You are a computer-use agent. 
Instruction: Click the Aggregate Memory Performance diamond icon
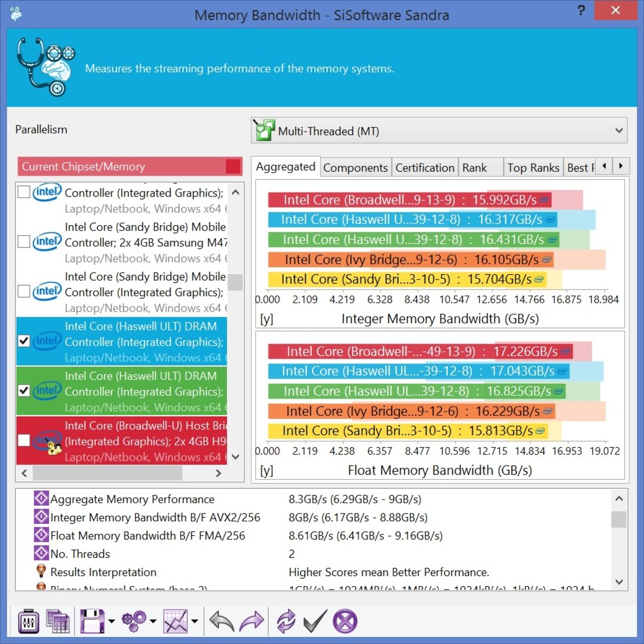click(41, 499)
